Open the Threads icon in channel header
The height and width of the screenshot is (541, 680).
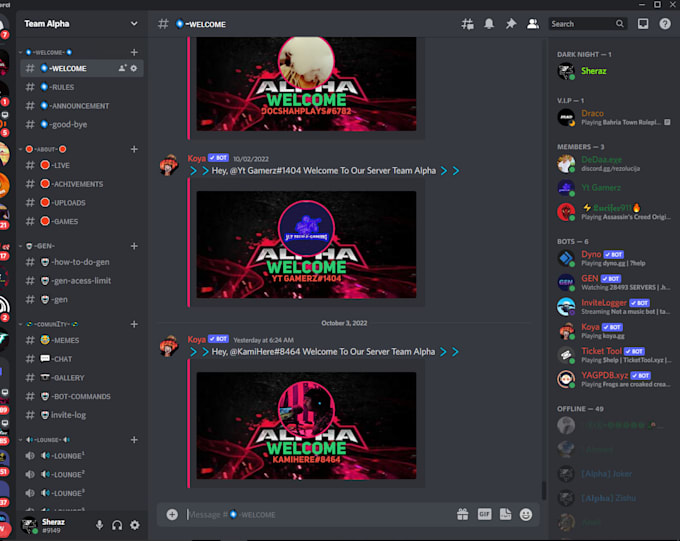pos(467,23)
